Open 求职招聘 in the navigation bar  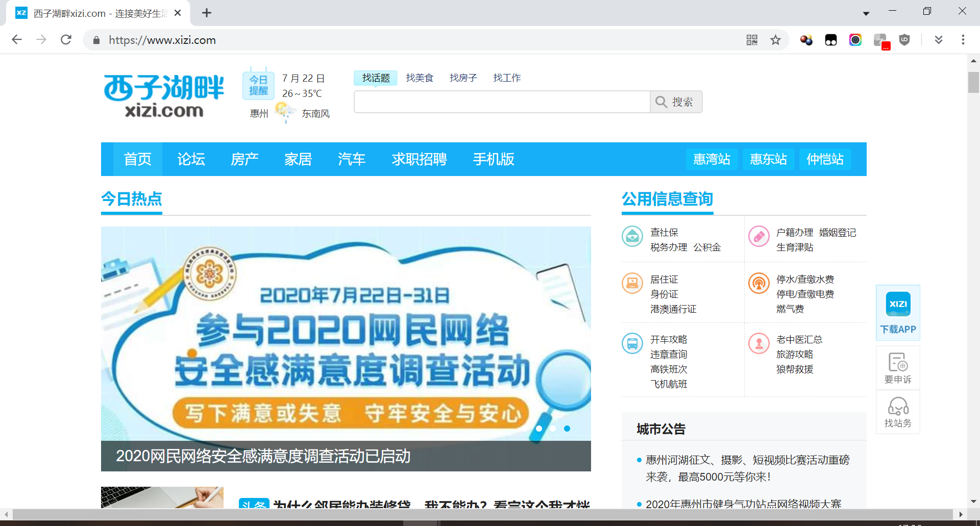pos(420,159)
